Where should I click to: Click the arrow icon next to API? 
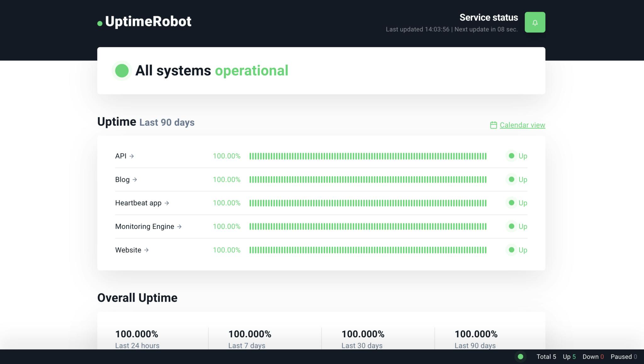pos(132,156)
